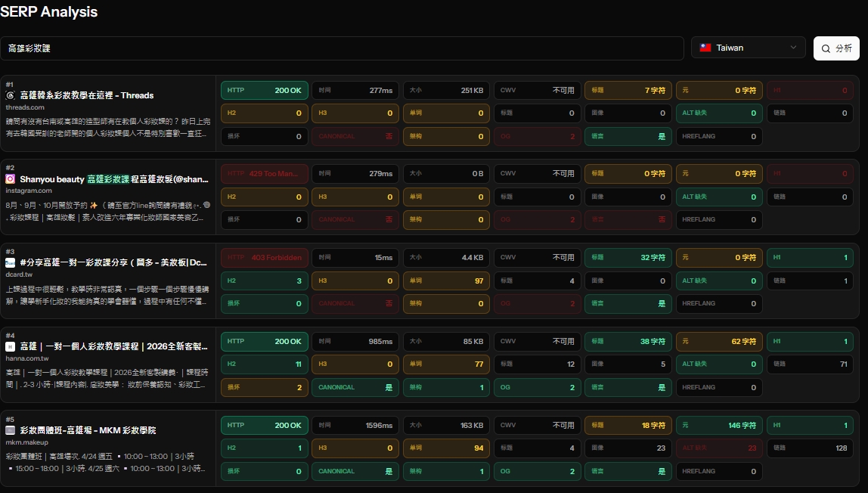Image resolution: width=868 pixels, height=493 pixels.
Task: Click the Threads favicon in result #1
Action: [x=10, y=95]
